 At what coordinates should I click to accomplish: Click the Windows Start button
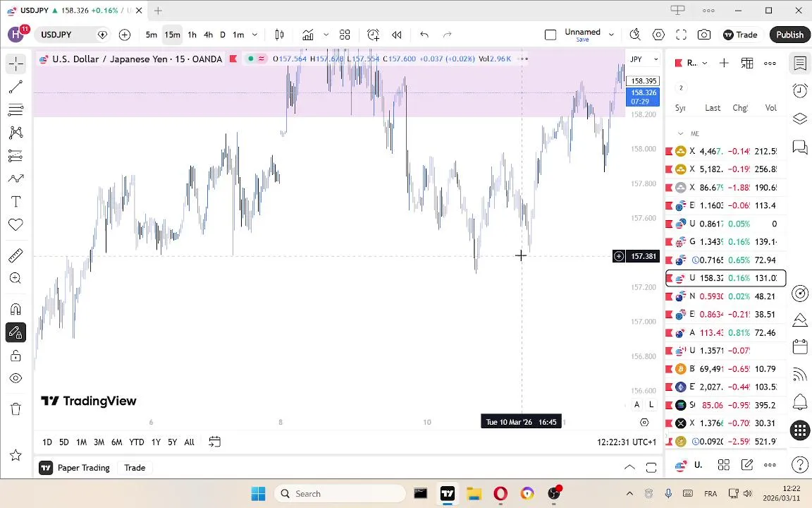(x=258, y=493)
